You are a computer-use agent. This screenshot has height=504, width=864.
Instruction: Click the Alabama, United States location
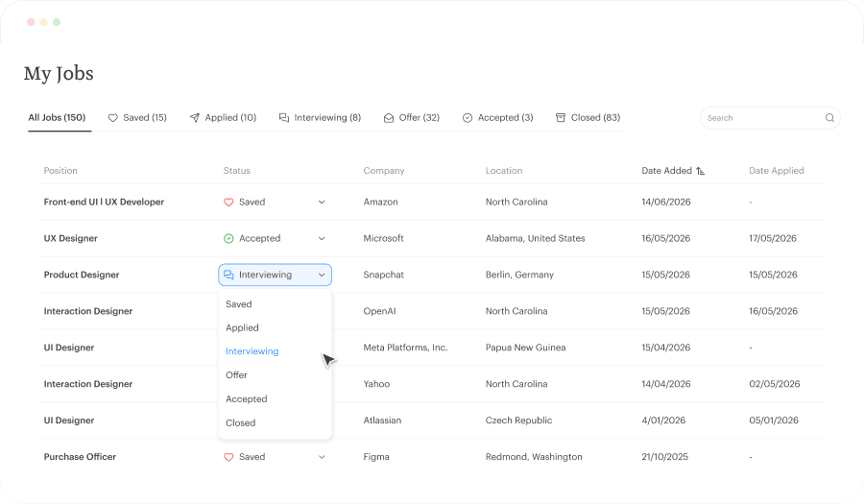click(x=535, y=238)
